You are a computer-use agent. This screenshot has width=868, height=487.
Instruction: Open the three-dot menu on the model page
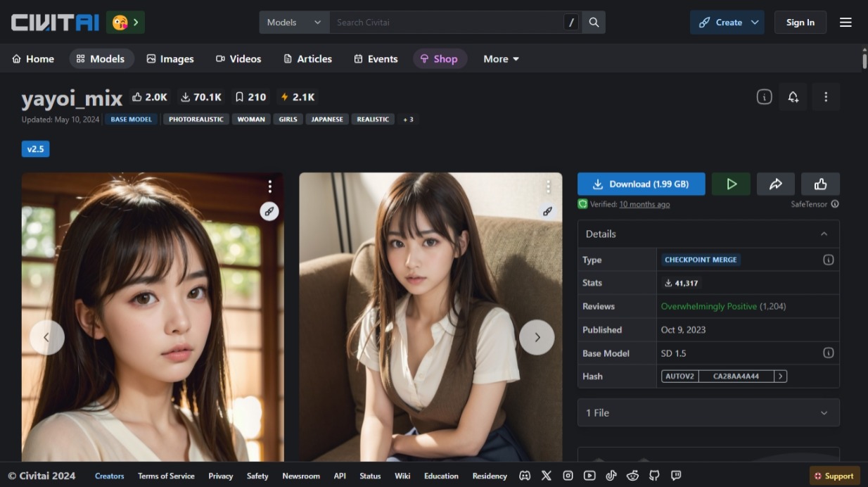tap(826, 96)
